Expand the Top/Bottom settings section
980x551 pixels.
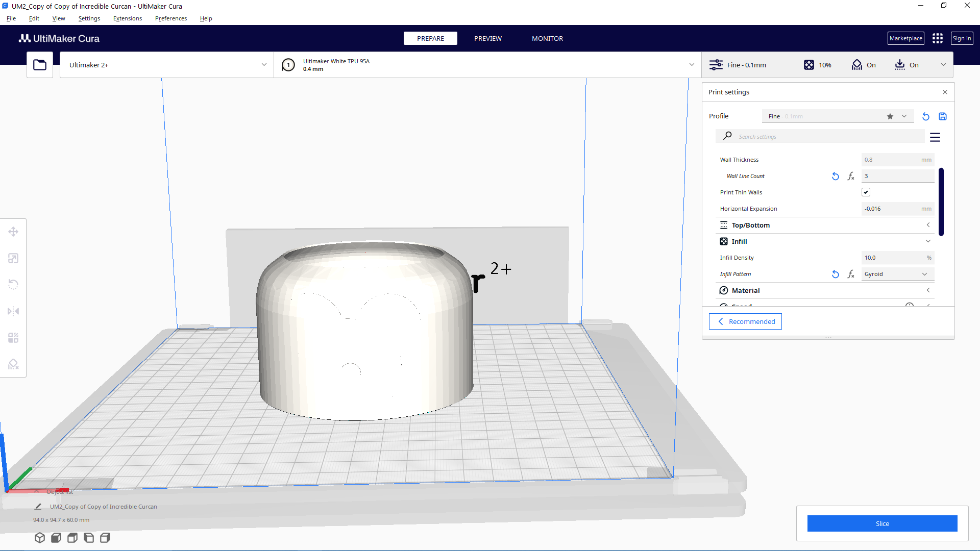tap(825, 225)
